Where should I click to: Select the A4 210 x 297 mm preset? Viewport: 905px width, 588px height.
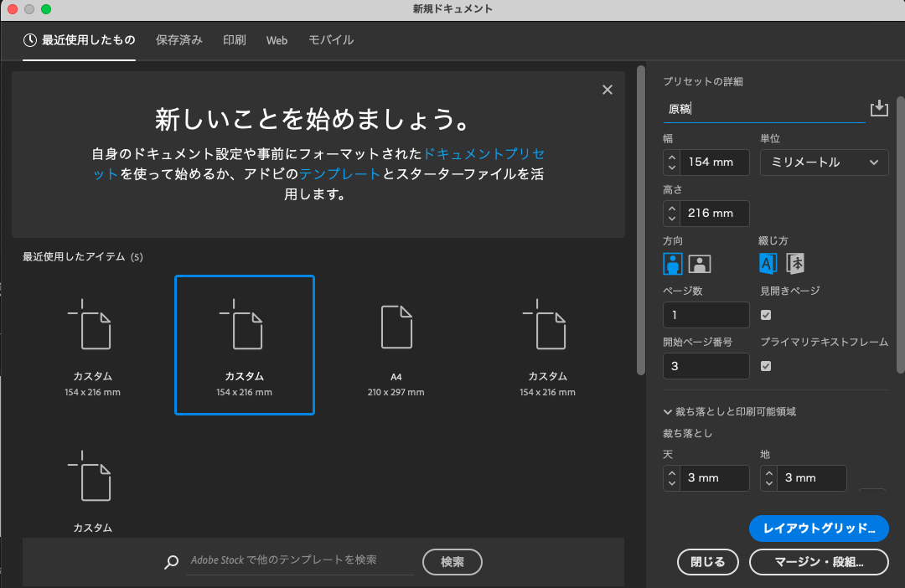[x=396, y=345]
